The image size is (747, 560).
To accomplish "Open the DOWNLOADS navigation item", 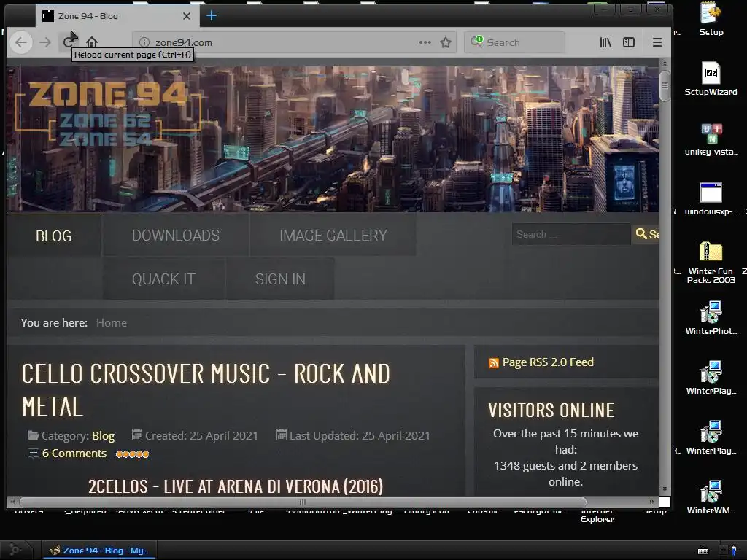I will [176, 236].
